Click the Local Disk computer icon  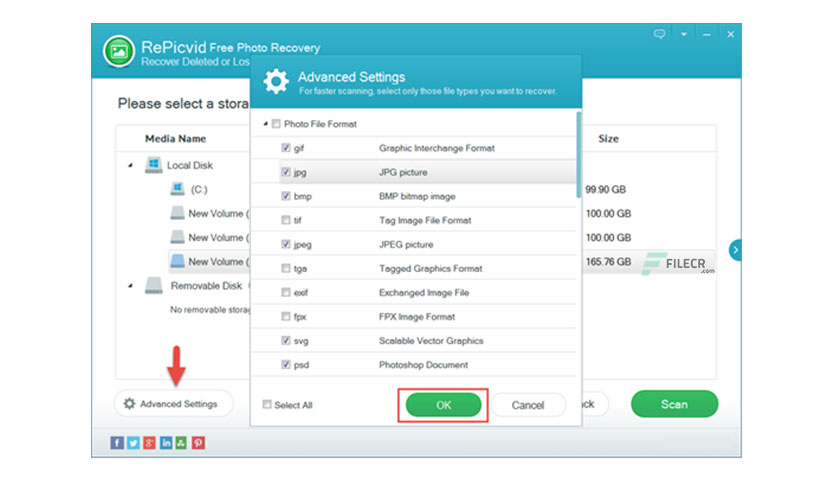[154, 165]
